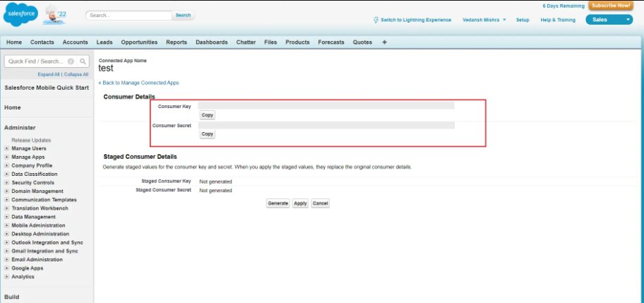Expand the Domain Management node

pos(7,191)
